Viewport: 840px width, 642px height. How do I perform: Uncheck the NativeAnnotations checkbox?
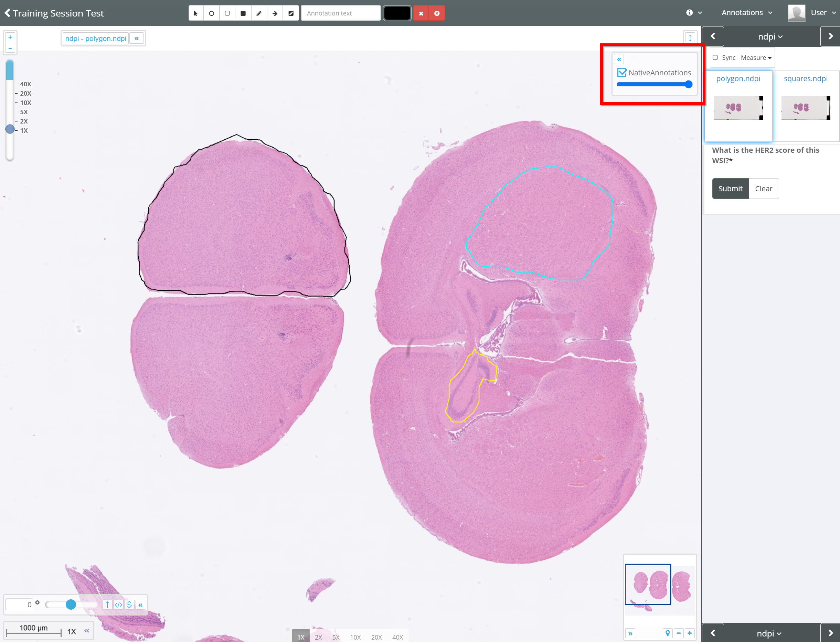tap(622, 73)
